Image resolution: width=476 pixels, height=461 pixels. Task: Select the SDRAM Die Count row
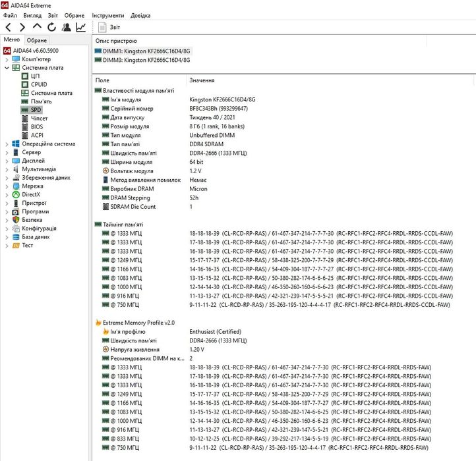tap(147, 207)
